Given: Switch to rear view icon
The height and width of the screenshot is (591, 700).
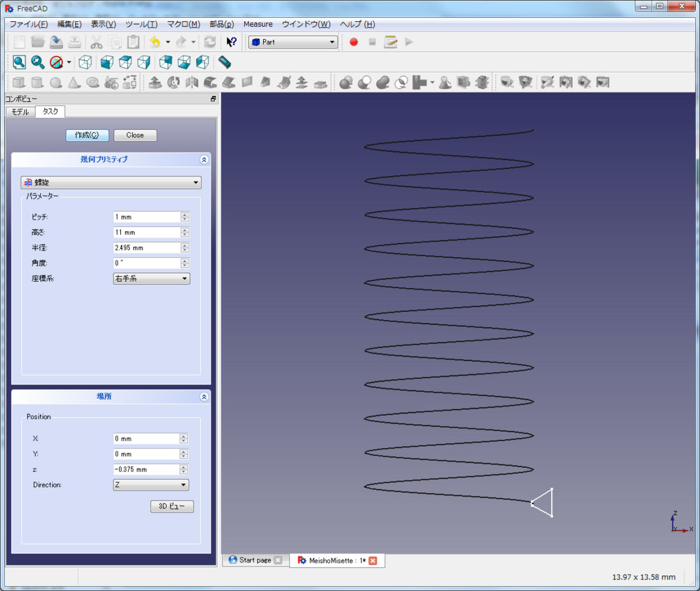Looking at the screenshot, I should tap(165, 62).
